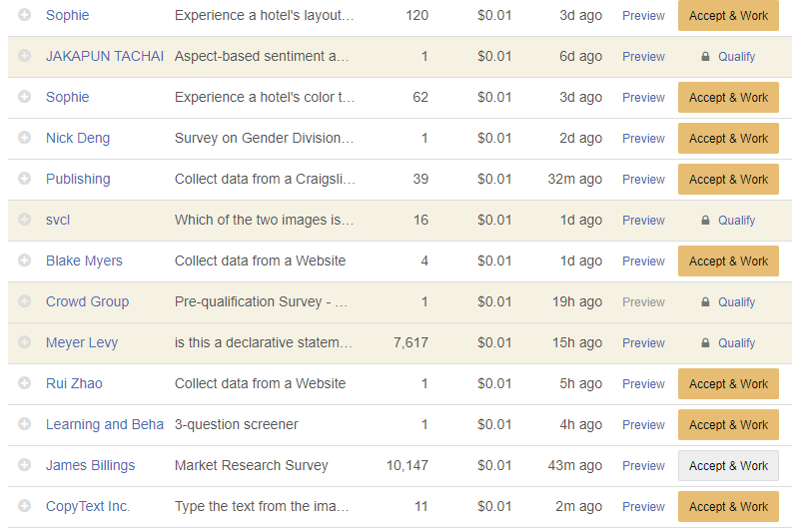The width and height of the screenshot is (812, 532).
Task: Accept & Work on 3-question screener
Action: coord(728,424)
